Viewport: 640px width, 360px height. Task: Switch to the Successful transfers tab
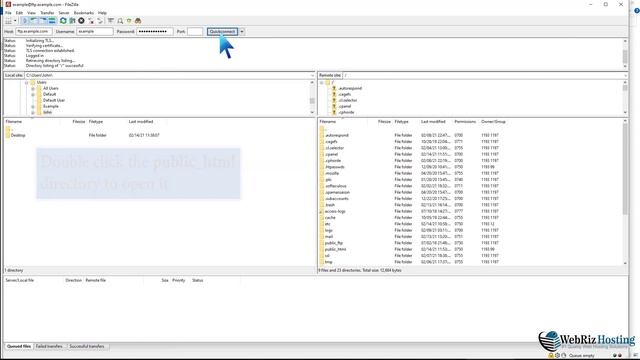87,347
